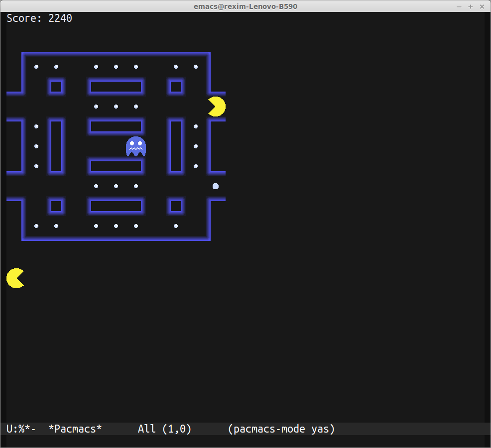Viewport: 491px width, 448px height.
Task: Maximize the Emacs window
Action: pyautogui.click(x=470, y=6)
